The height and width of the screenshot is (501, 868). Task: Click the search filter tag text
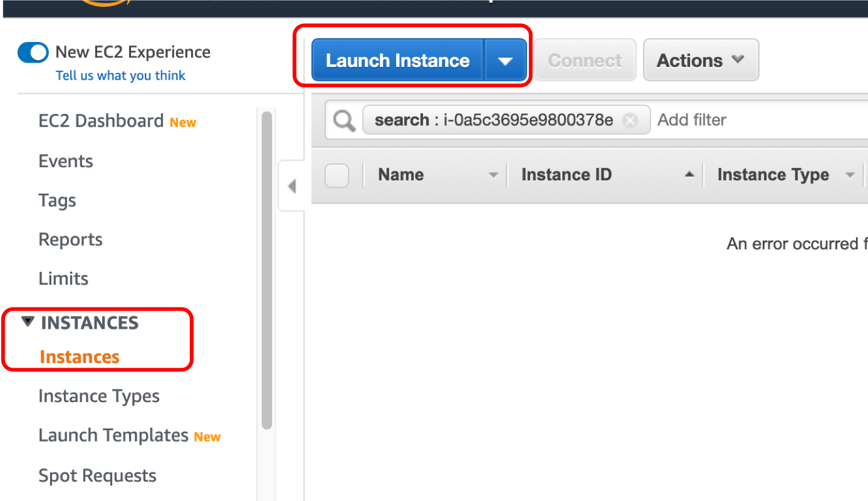coord(494,120)
